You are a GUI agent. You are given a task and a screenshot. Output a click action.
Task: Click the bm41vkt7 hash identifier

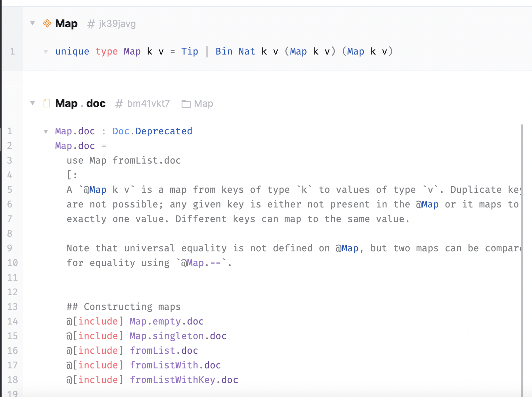click(x=149, y=103)
